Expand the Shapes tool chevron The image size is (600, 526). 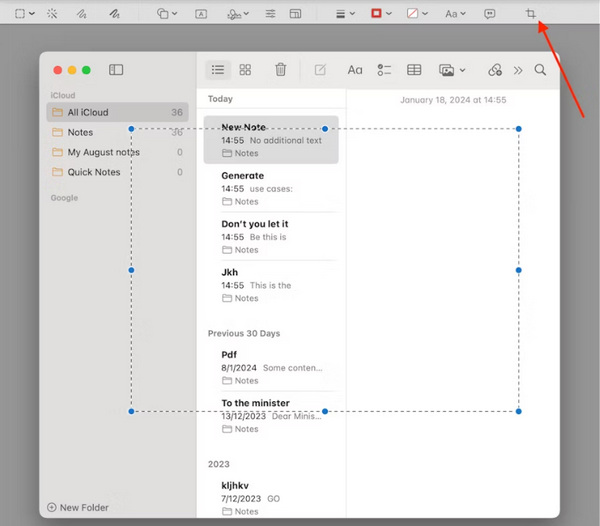tap(174, 14)
